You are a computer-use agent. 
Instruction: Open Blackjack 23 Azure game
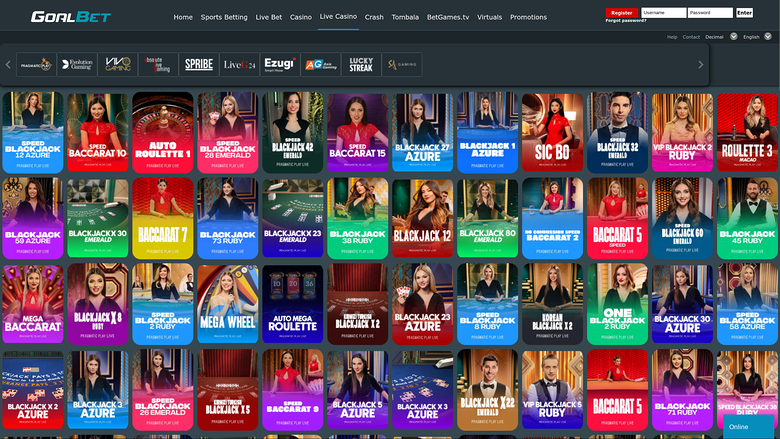tap(423, 304)
